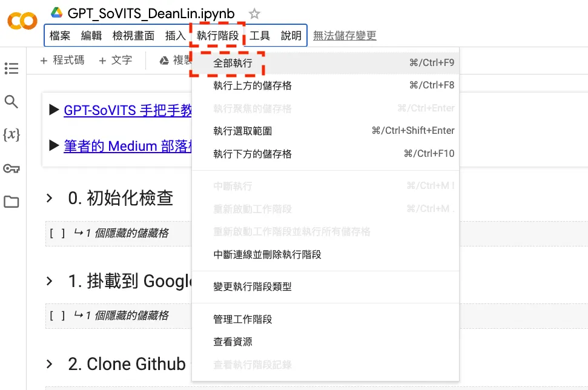Viewport: 588px width, 390px height.
Task: Choose 執行上方的儲存格 menu item
Action: click(326, 85)
